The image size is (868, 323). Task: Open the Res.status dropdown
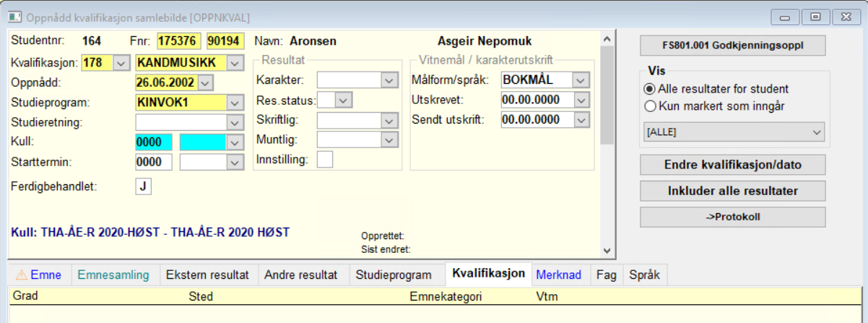[344, 100]
